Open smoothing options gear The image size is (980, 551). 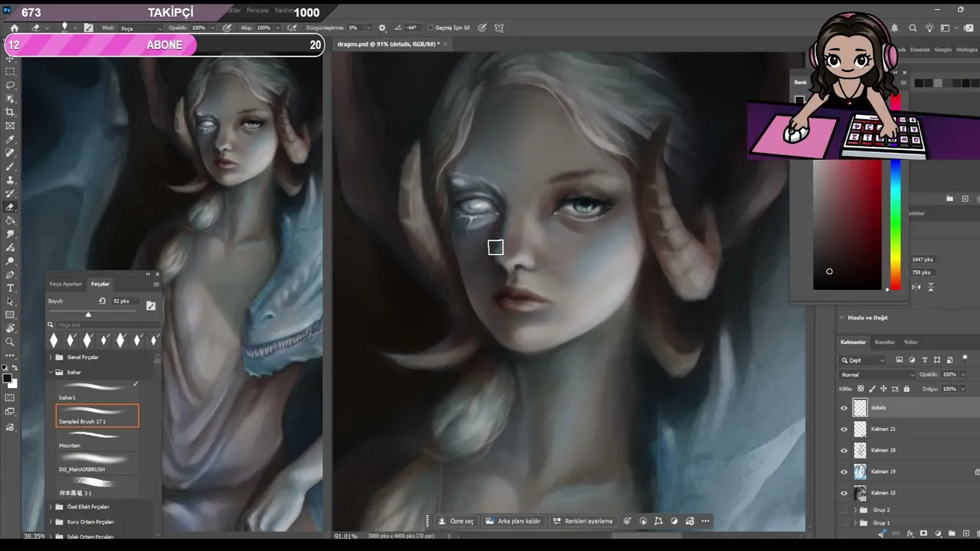pyautogui.click(x=382, y=28)
